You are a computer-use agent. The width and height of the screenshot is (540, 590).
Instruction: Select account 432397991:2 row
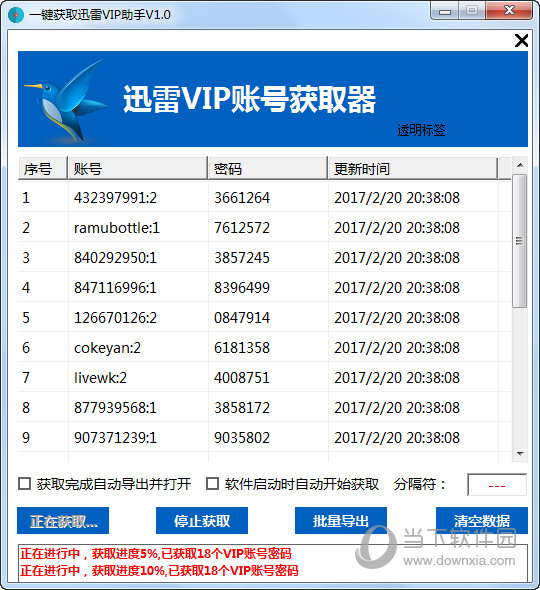point(264,197)
